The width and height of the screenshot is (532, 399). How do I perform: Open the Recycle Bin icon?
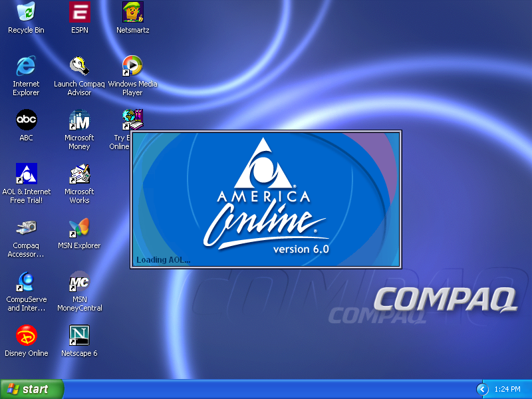coord(26,12)
